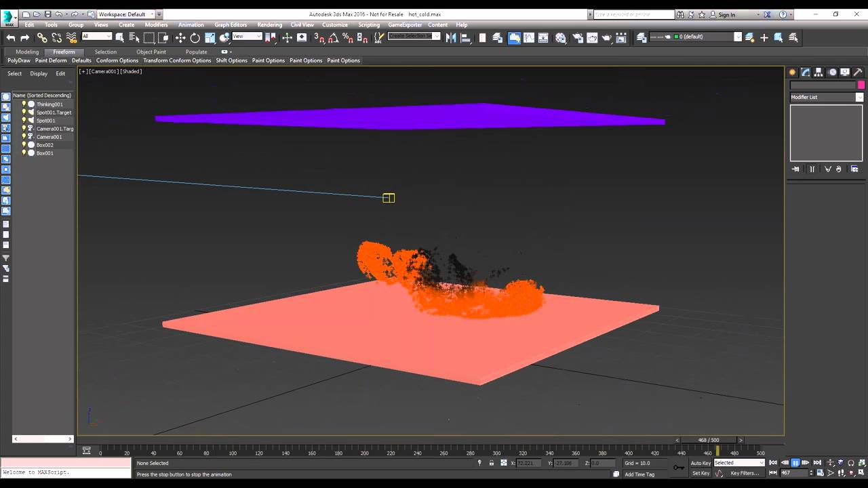Open the Create Selection Set dropdown

pos(414,36)
